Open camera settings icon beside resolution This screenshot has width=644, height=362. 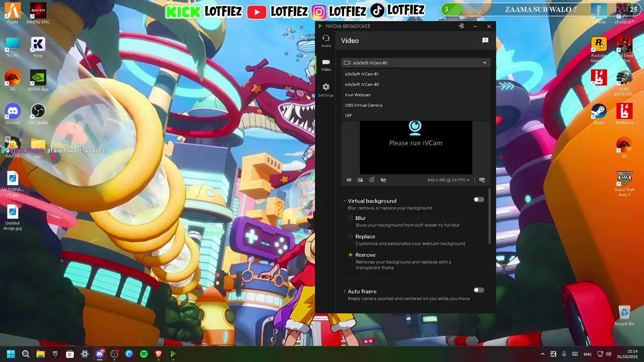(x=482, y=180)
